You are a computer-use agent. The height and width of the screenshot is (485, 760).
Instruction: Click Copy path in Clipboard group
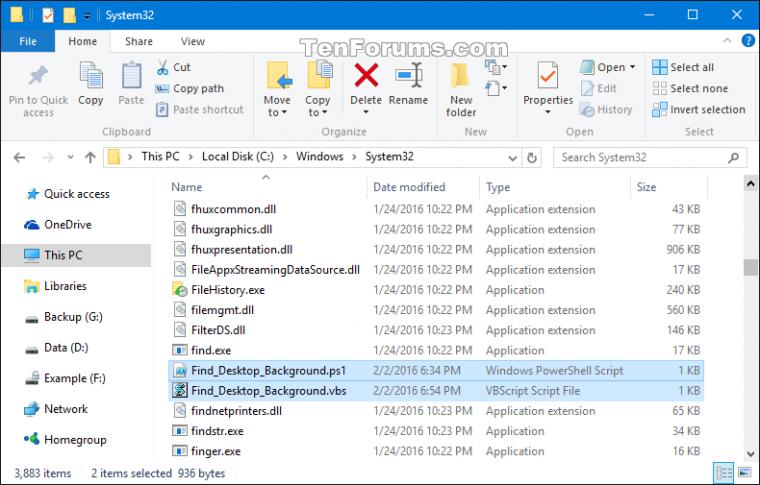190,89
